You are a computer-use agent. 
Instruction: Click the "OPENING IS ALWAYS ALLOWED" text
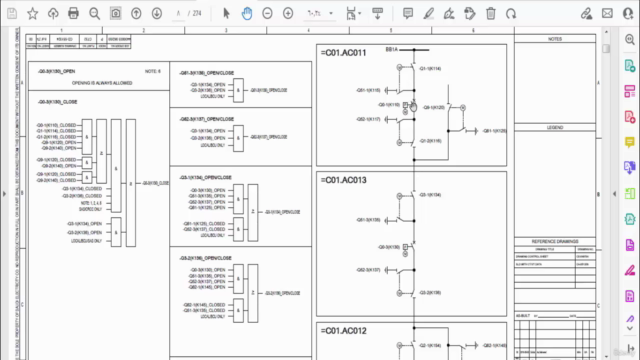pos(102,83)
